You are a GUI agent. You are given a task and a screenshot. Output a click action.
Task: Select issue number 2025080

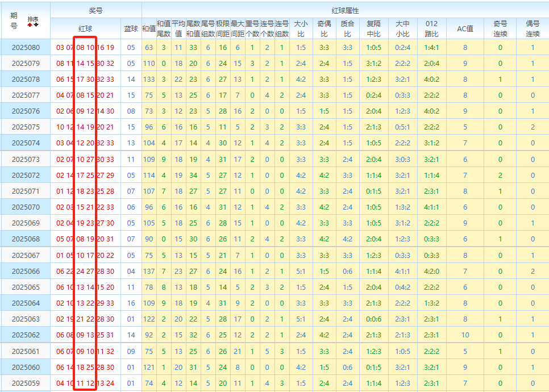(x=26, y=47)
